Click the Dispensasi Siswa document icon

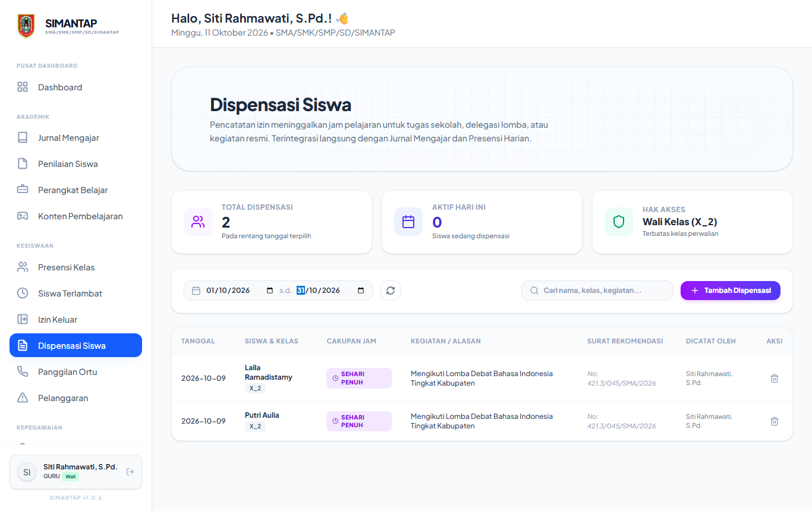[23, 345]
